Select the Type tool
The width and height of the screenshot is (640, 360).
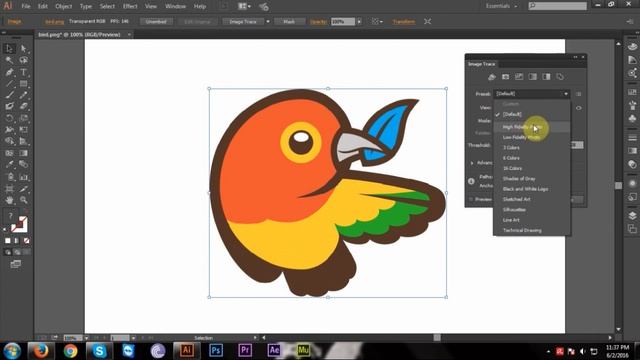(x=24, y=72)
